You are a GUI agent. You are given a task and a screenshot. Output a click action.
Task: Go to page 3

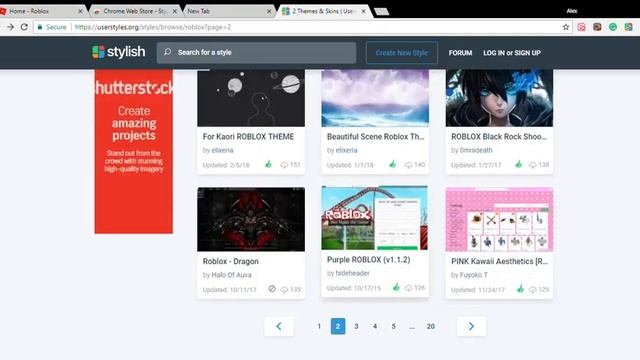[x=356, y=326]
